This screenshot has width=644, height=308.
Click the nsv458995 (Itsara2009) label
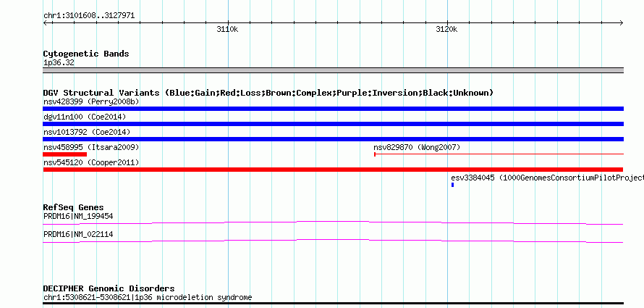tap(91, 147)
